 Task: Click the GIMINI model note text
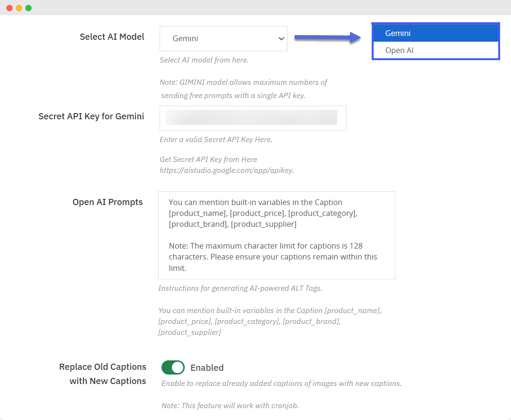point(243,82)
